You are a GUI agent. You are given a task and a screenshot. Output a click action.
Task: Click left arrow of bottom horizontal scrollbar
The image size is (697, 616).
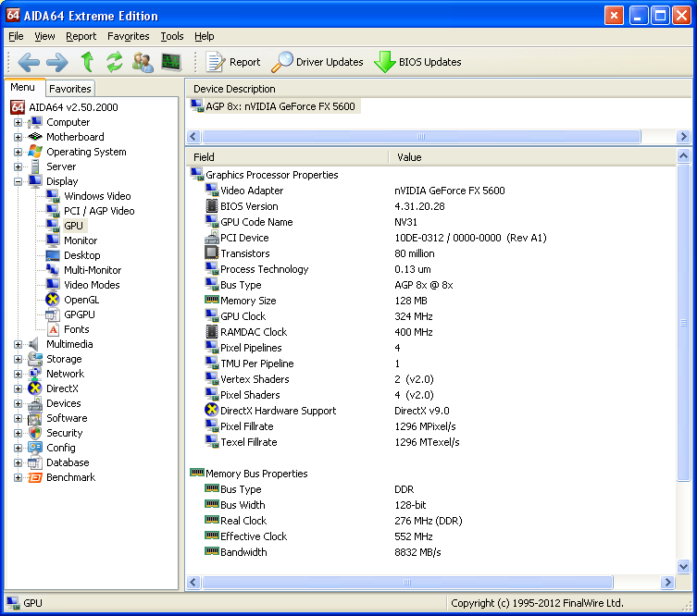[193, 583]
